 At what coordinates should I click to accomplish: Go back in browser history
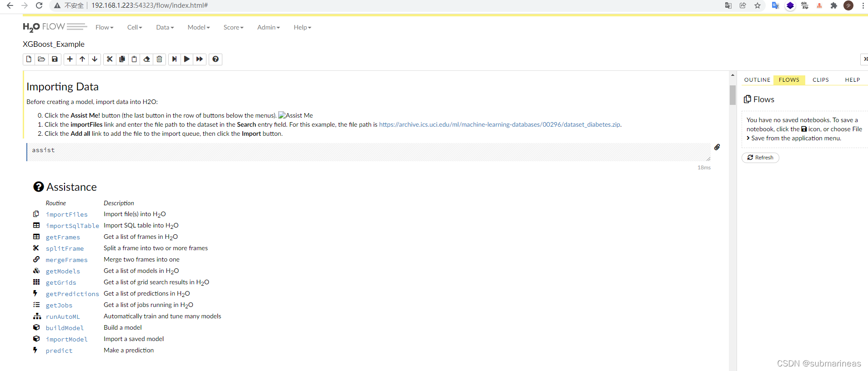10,5
